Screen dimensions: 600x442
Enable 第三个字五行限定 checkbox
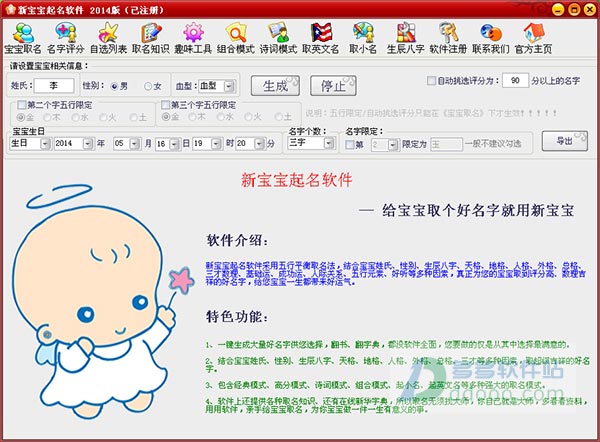[166, 105]
